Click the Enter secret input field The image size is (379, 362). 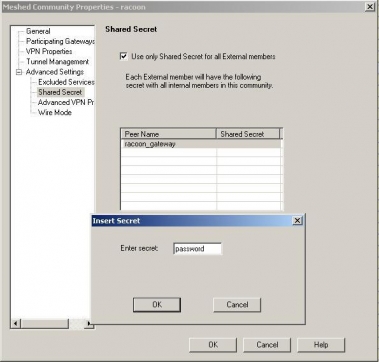[x=197, y=249]
